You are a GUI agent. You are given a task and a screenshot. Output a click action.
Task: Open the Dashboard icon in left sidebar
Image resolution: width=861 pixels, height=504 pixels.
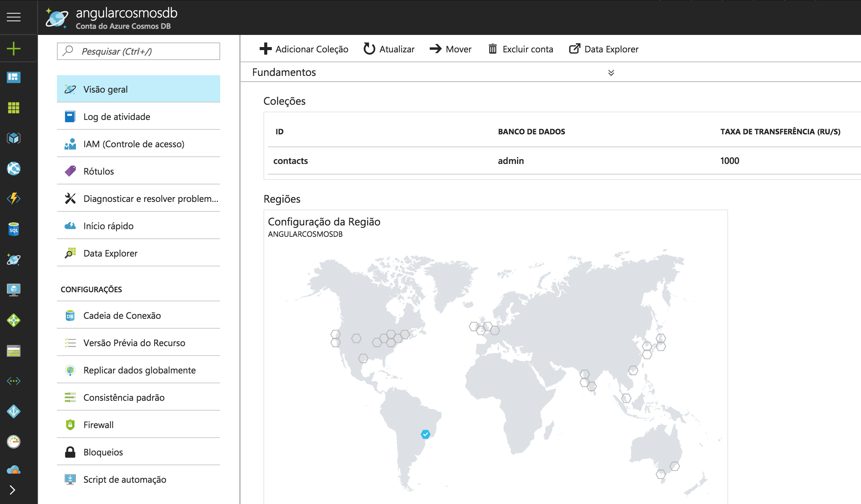coord(14,77)
